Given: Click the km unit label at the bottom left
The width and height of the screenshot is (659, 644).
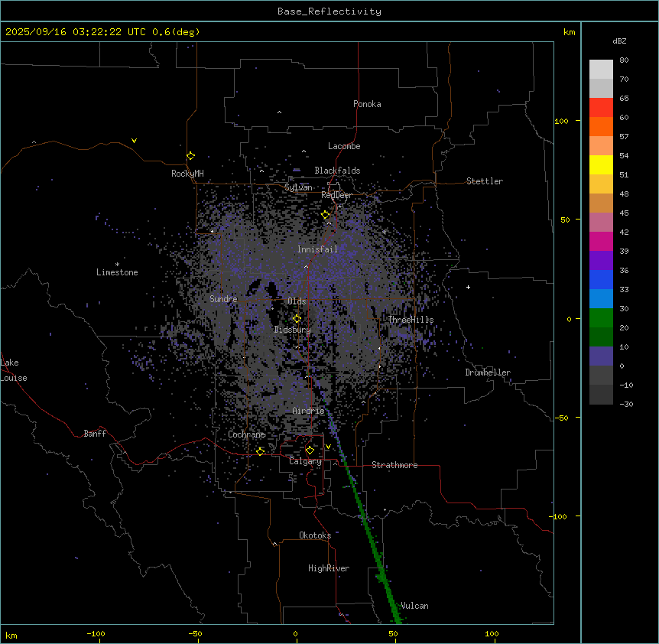Looking at the screenshot, I should click(11, 635).
